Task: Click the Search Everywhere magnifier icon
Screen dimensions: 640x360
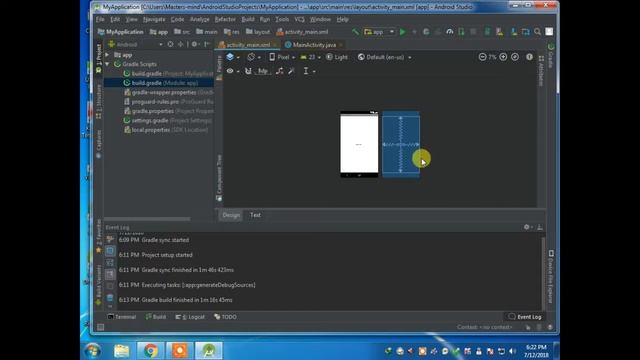Action: 538,31
